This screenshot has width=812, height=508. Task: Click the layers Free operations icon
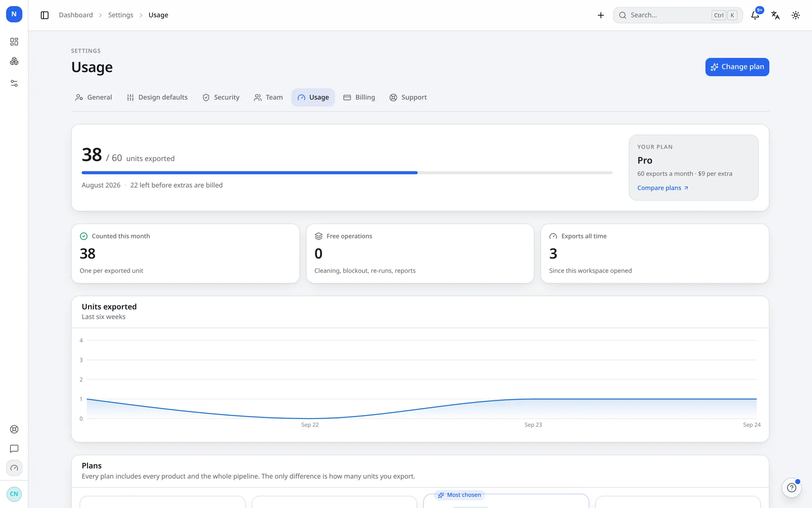[x=319, y=236]
